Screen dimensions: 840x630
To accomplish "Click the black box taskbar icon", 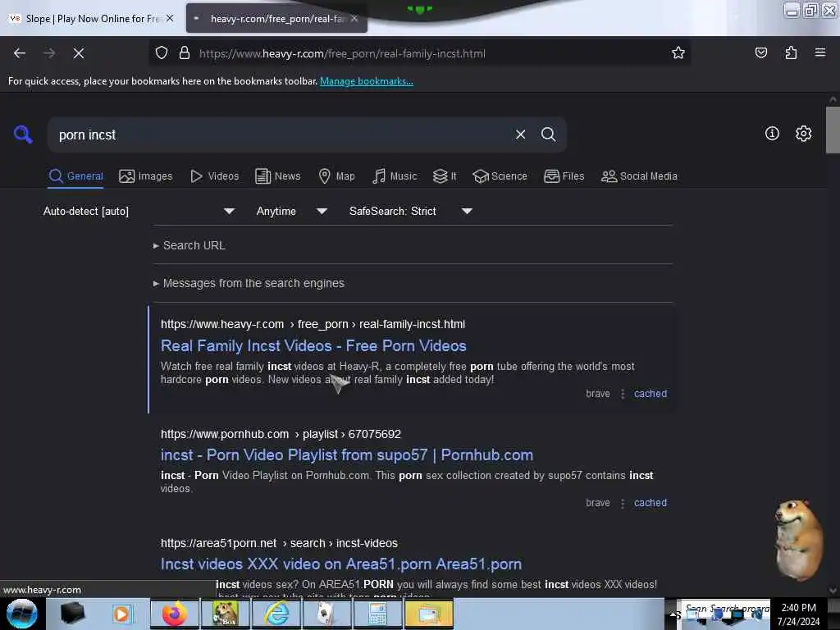I will pos(72,614).
